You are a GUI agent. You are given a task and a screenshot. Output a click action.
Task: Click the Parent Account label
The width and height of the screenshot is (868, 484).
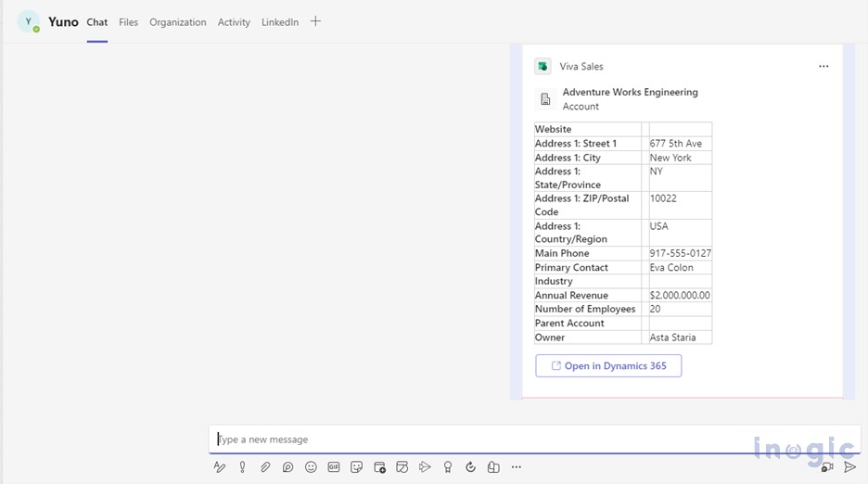[x=569, y=323]
